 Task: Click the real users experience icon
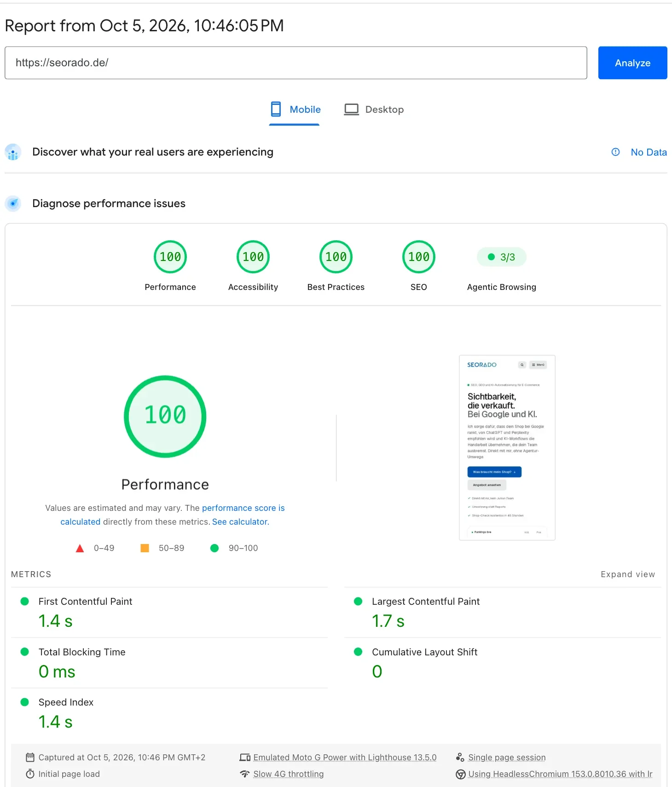13,152
